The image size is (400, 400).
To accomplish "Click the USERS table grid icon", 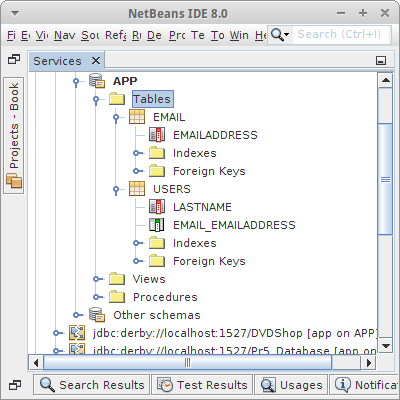I will (x=137, y=189).
